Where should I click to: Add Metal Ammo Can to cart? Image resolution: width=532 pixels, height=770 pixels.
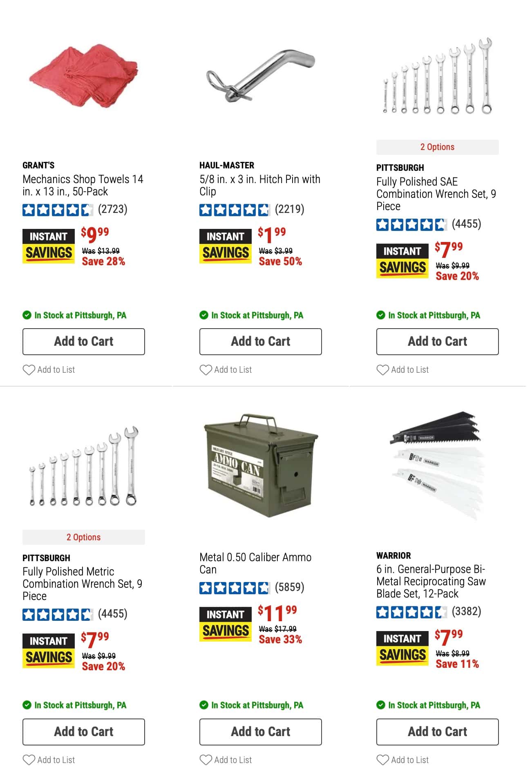pos(260,732)
